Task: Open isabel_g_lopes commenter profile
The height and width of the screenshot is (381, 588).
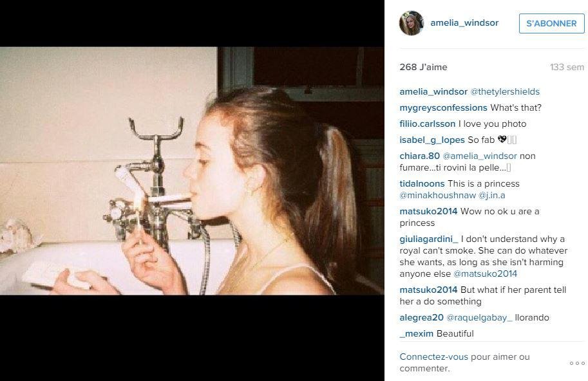Action: click(x=432, y=140)
